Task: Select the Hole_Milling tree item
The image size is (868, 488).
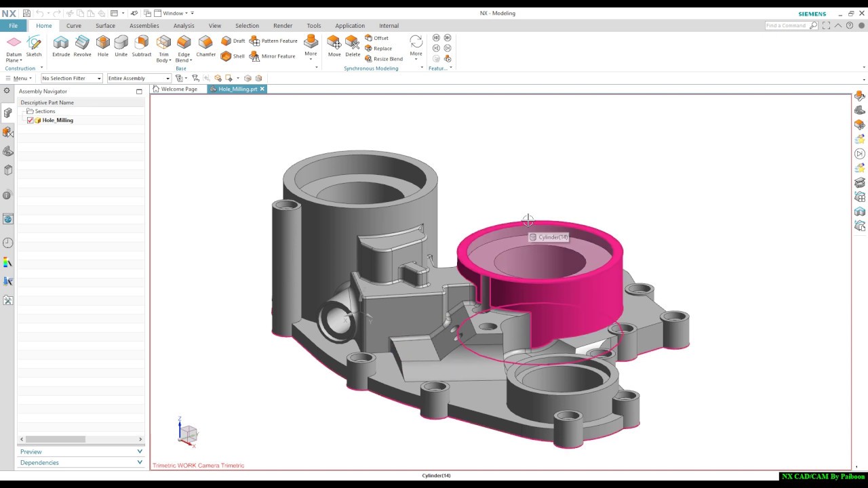Action: [x=58, y=120]
